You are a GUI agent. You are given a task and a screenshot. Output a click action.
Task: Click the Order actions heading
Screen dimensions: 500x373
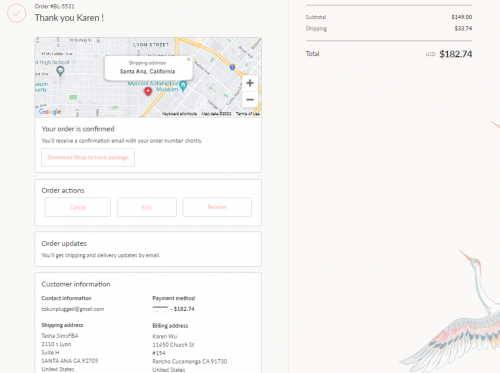pyautogui.click(x=63, y=190)
